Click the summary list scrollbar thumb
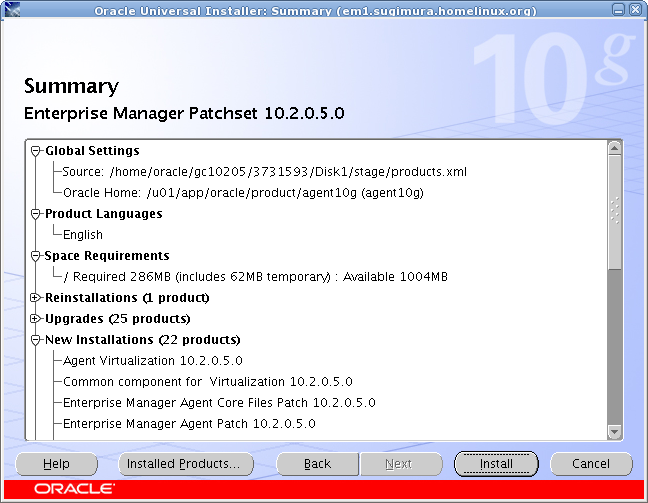This screenshot has height=503, width=648. 615,212
